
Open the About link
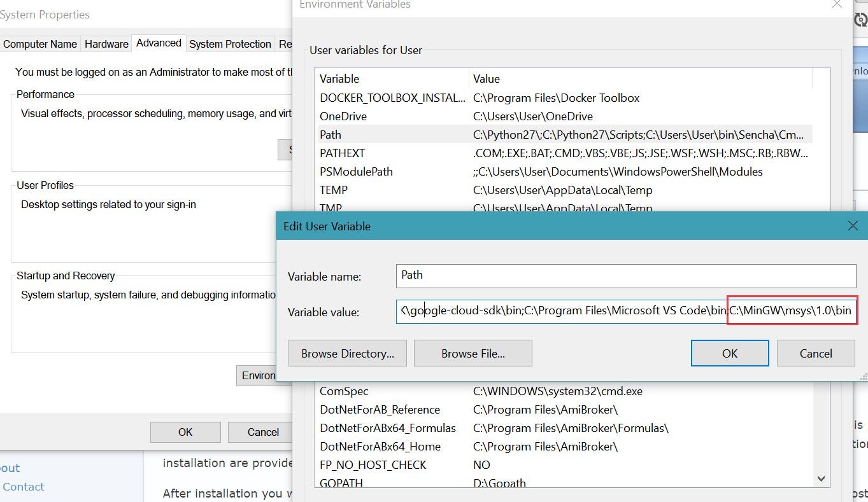[x=8, y=467]
